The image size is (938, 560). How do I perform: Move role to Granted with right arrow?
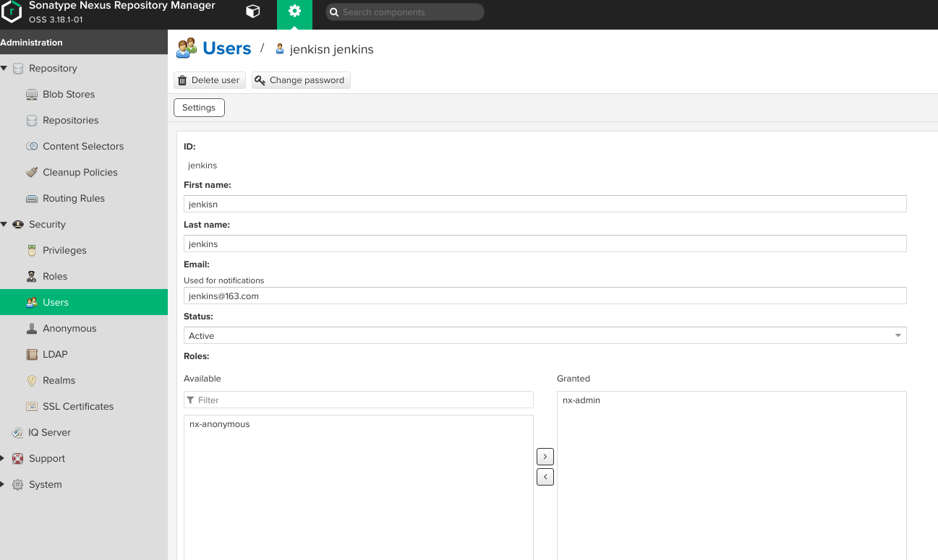545,457
